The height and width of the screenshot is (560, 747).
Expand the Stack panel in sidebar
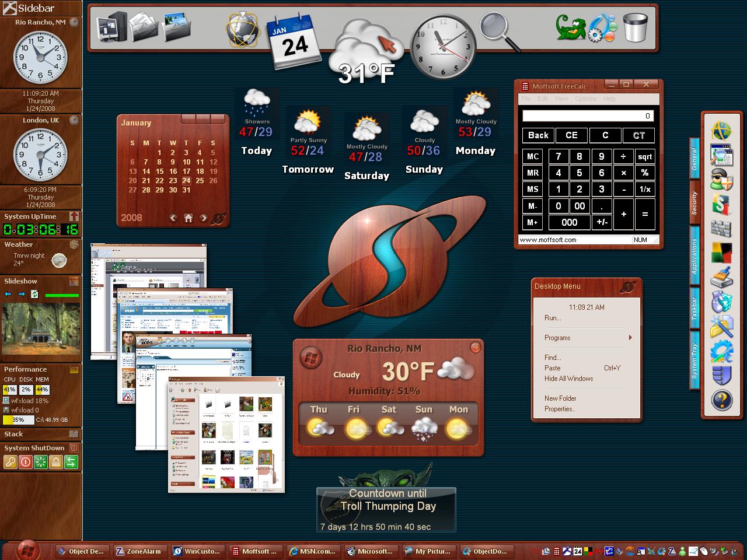click(74, 434)
